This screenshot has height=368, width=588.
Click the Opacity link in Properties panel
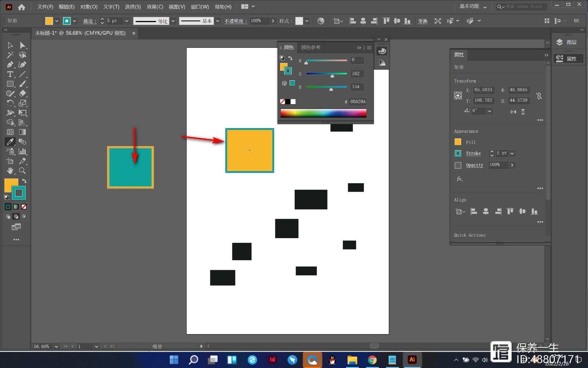[x=474, y=165]
